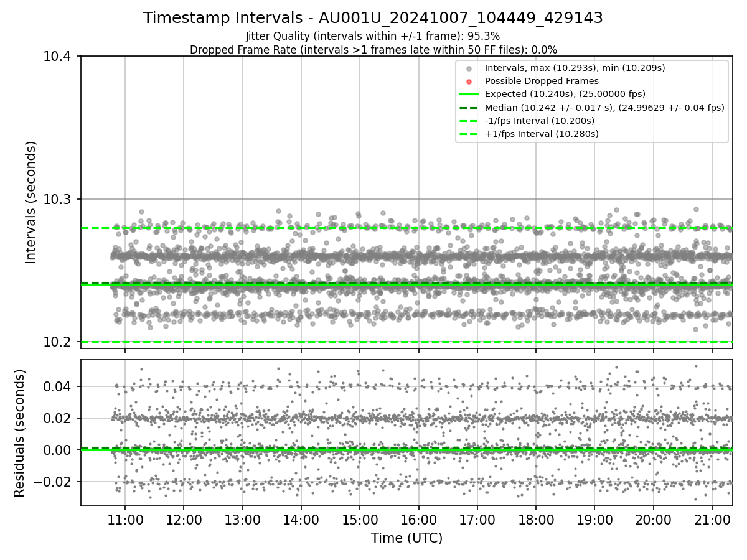The height and width of the screenshot is (560, 747).
Task: Click the Dropped Frame Rate 0.0% subtitle line
Action: coord(373,50)
